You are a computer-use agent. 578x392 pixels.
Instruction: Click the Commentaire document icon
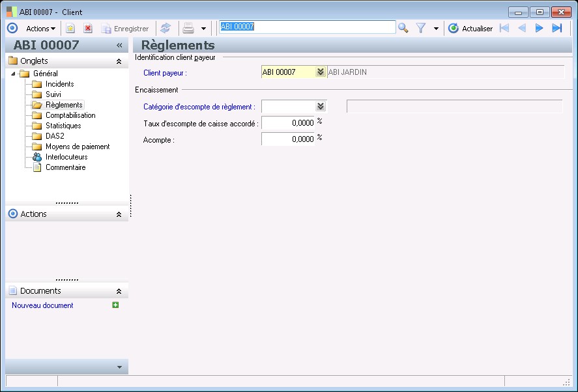[x=37, y=167]
